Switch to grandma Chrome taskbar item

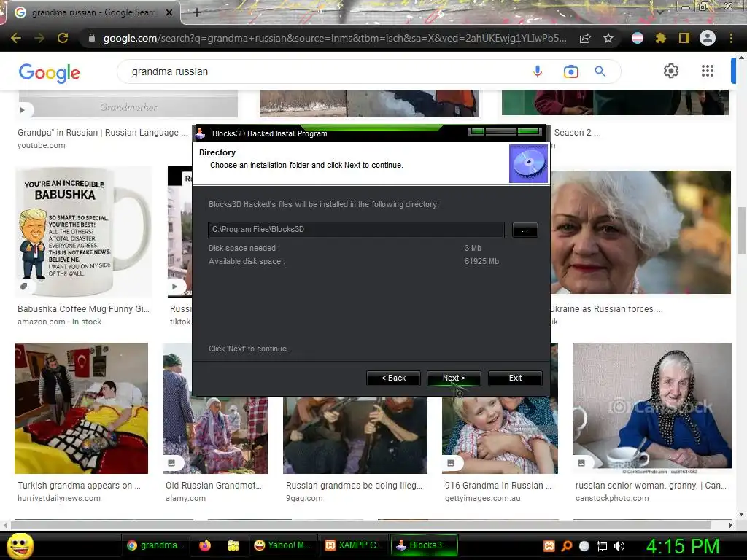coord(155,545)
